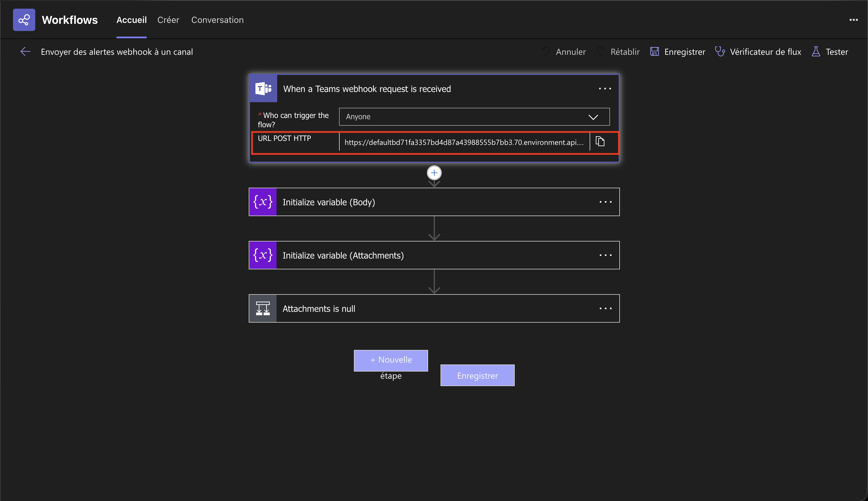
Task: Click the bottom Enregistrer button
Action: [477, 375]
